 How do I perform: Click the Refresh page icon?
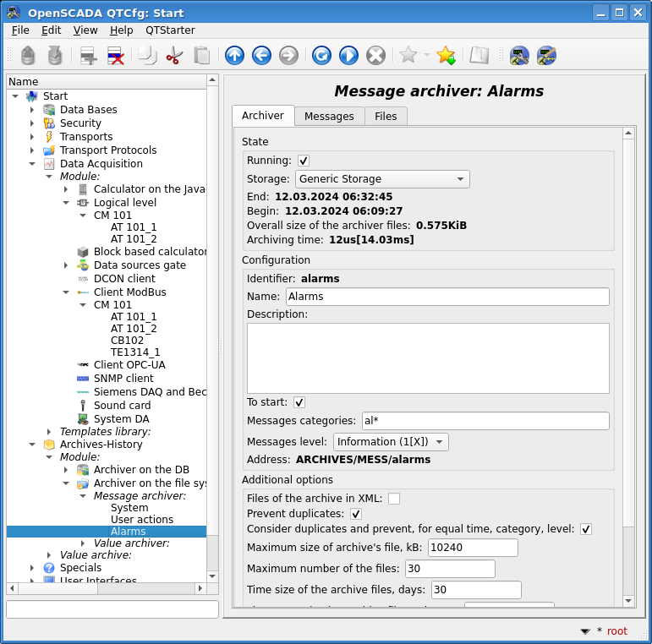321,56
